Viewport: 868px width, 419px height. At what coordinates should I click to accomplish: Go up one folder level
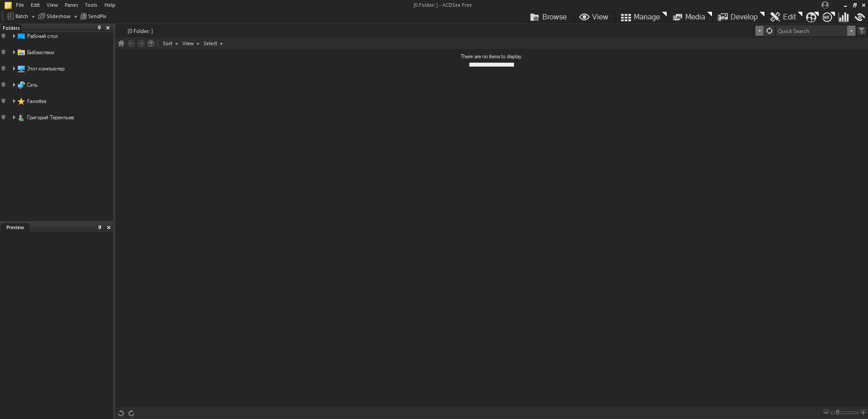[151, 43]
